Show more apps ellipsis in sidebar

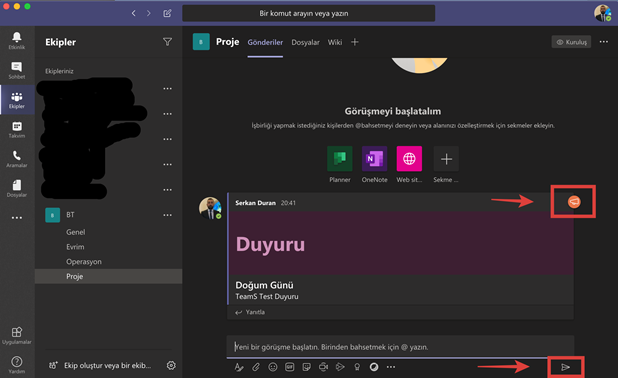(x=17, y=218)
